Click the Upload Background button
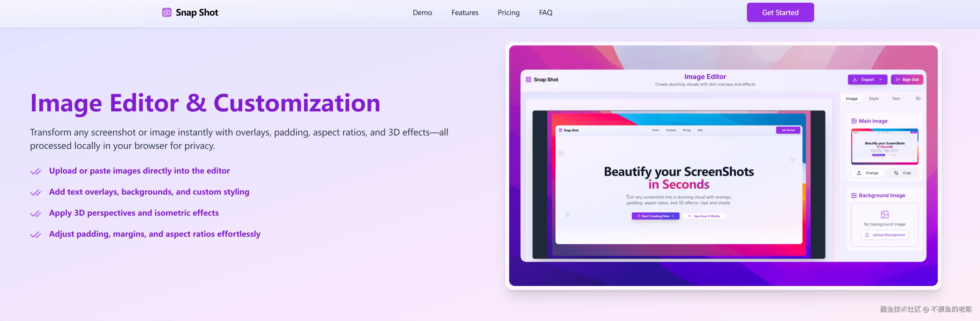This screenshot has width=980, height=321. coord(885,235)
